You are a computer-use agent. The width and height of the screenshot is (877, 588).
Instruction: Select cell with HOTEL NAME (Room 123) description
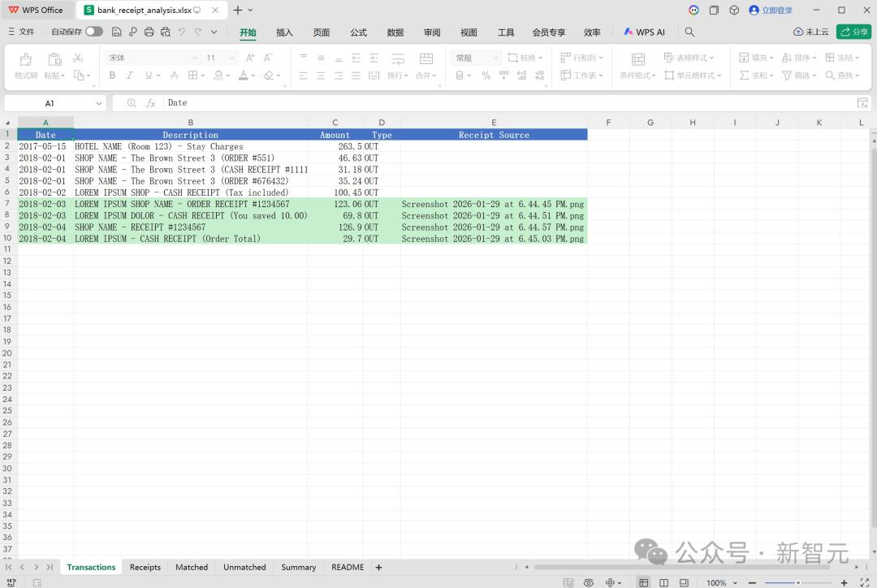[190, 146]
